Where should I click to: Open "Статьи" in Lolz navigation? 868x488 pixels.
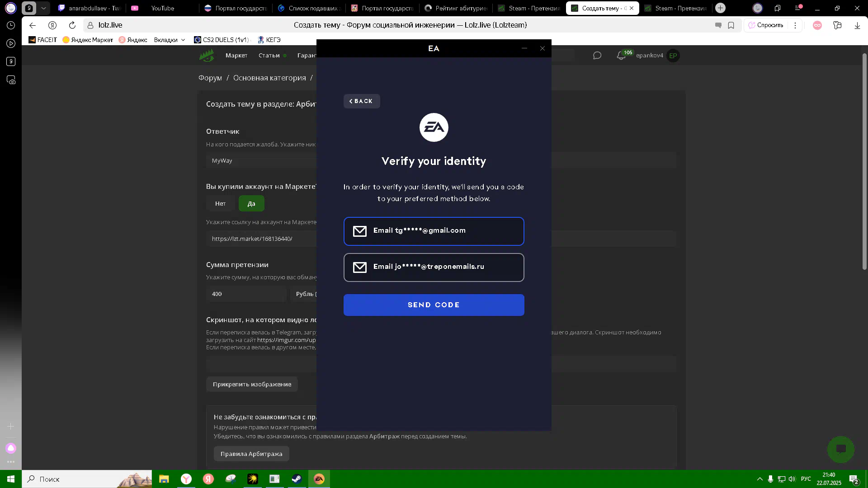pyautogui.click(x=269, y=56)
